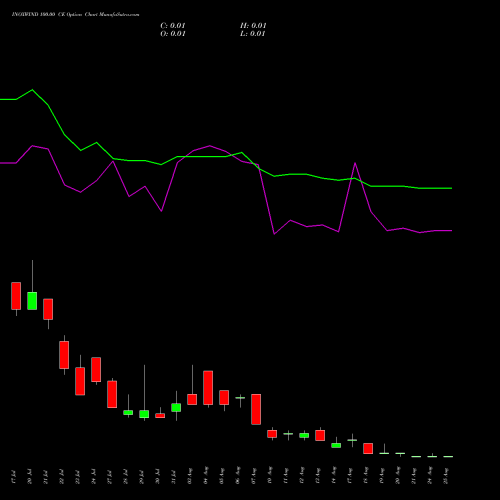Select the 'H: 0.01' high value
This screenshot has width=500, height=500.
coord(253,26)
